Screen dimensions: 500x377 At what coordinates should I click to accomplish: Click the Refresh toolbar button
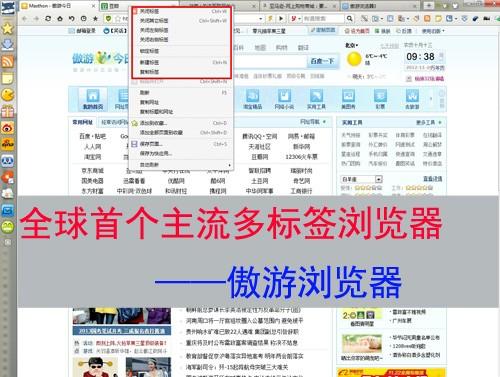[48, 19]
